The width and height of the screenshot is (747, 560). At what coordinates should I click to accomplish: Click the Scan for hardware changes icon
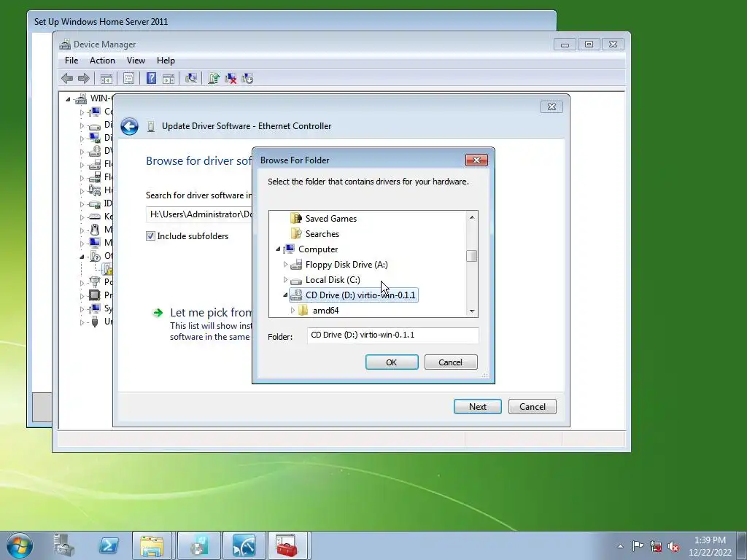click(191, 78)
